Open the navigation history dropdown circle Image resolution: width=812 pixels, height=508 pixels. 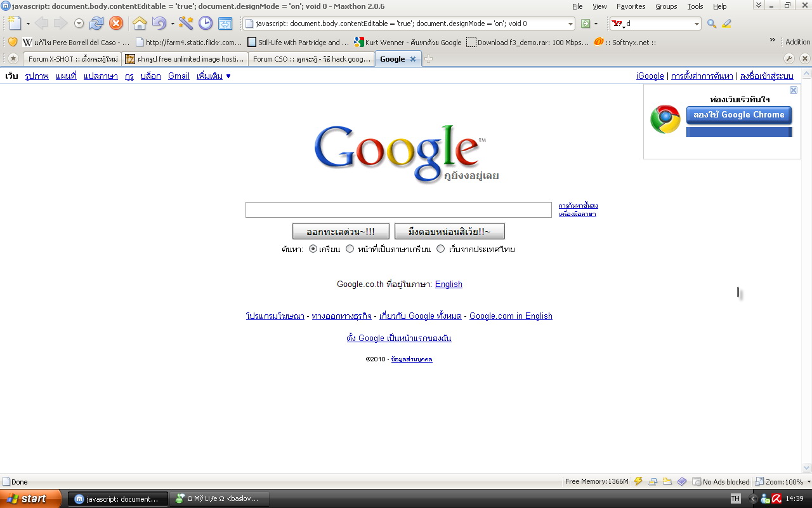(x=79, y=23)
